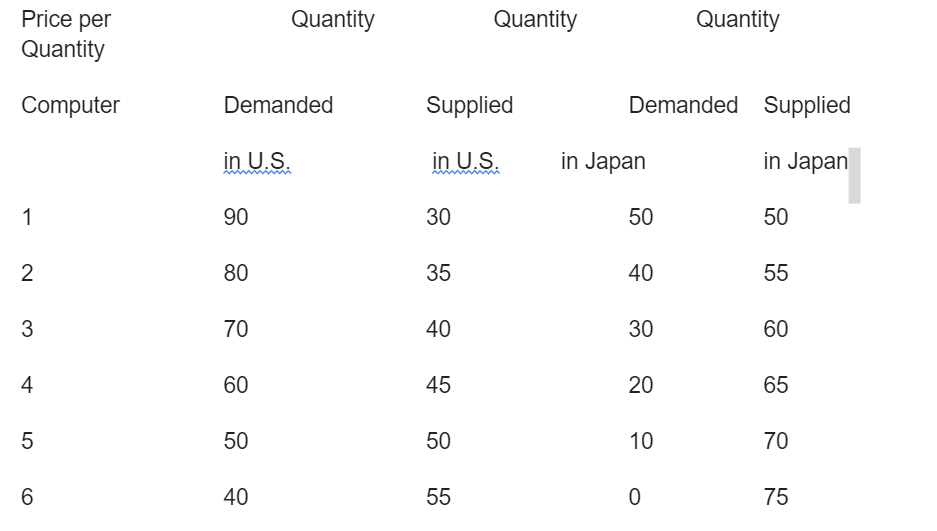Click the value 70 in U.S. demanded column

point(236,329)
